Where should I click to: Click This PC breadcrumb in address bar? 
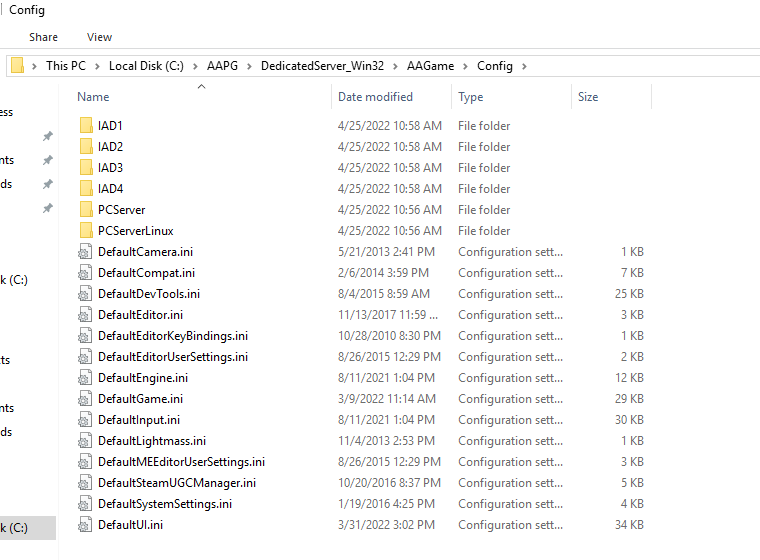point(66,66)
